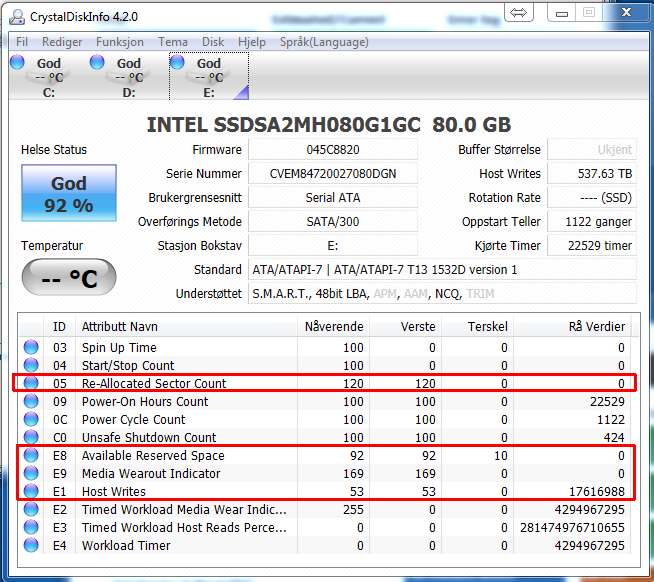Open the Rediger menu
654x582 pixels.
62,42
